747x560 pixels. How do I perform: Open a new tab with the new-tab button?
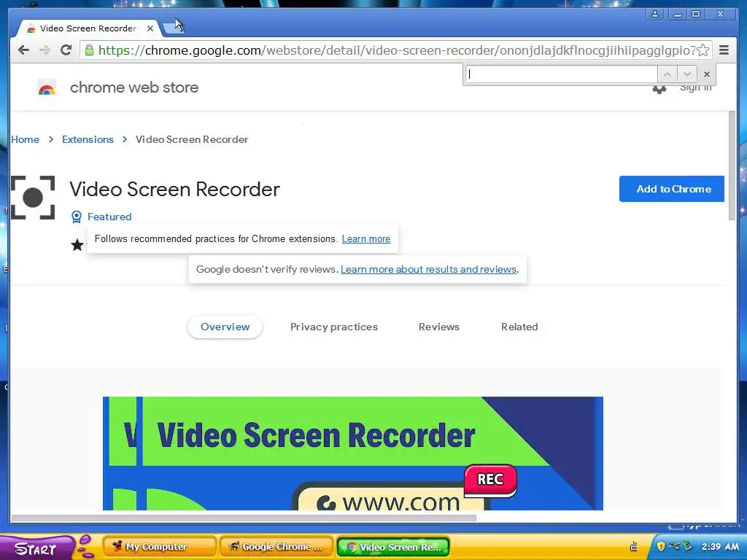pyautogui.click(x=174, y=28)
